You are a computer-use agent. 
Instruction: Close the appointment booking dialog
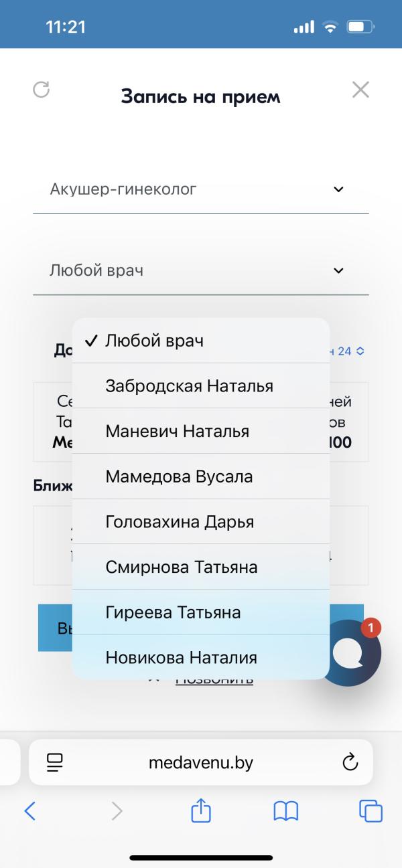tap(360, 90)
